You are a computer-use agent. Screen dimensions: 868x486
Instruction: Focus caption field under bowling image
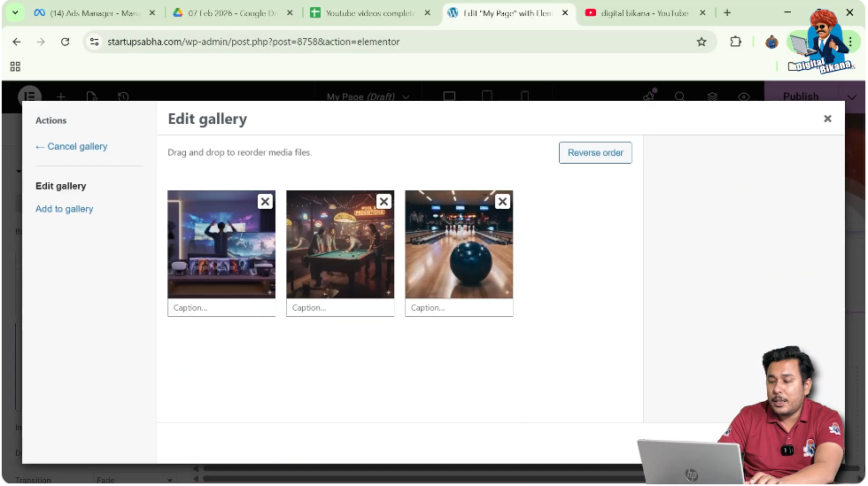(459, 308)
